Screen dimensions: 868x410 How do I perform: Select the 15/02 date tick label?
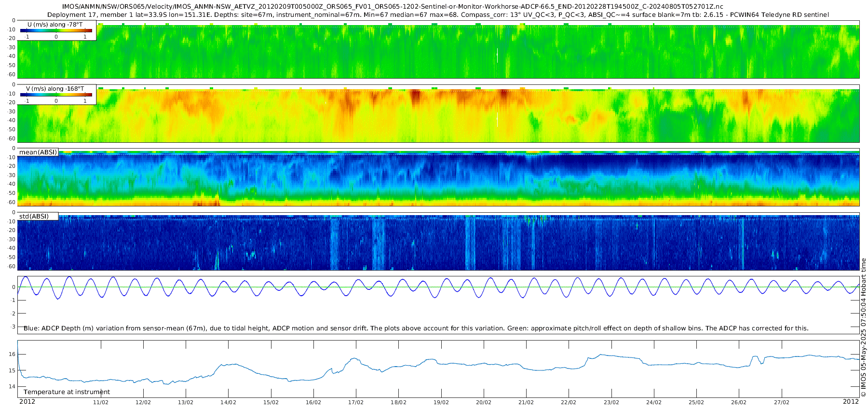271,402
